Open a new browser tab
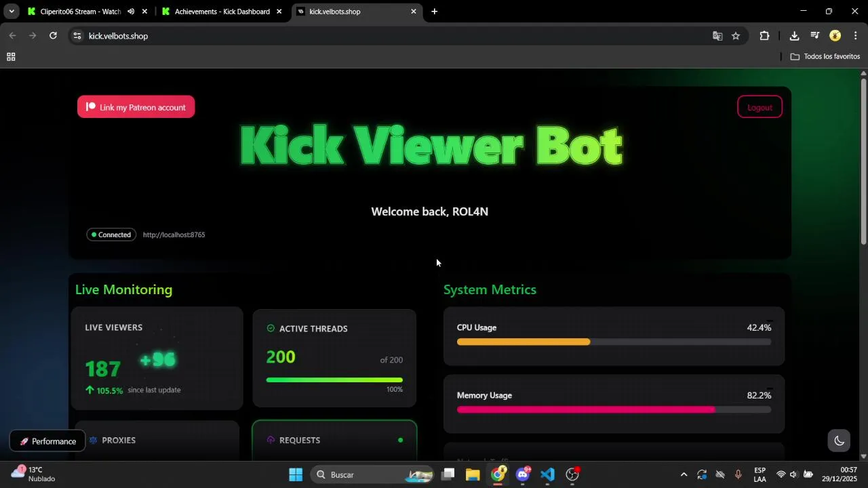 [x=435, y=12]
